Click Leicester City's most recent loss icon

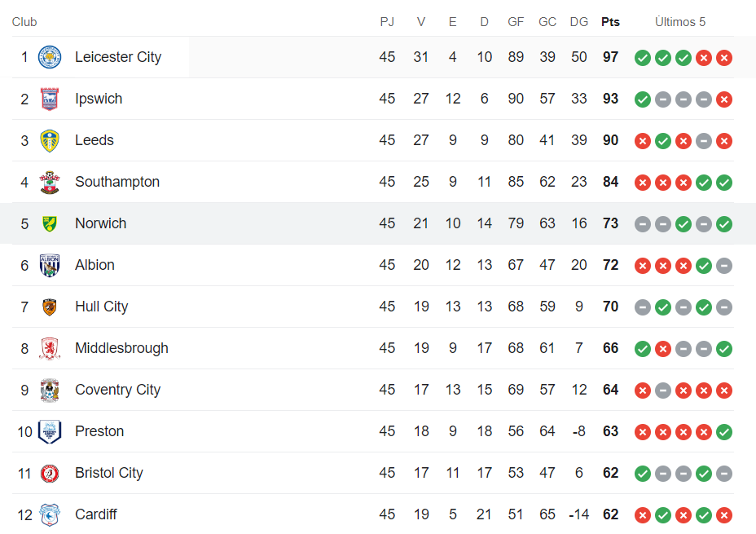pyautogui.click(x=724, y=58)
